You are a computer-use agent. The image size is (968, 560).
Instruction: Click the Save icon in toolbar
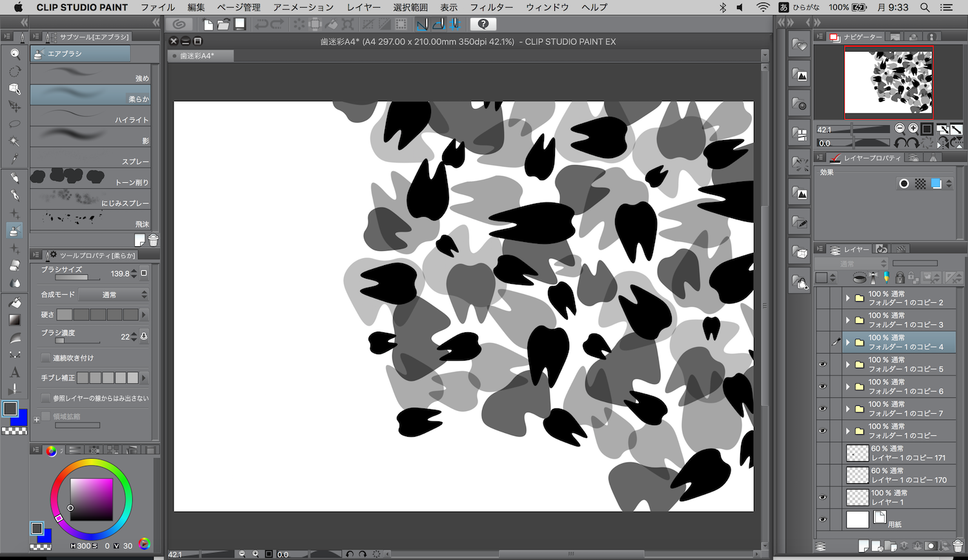point(239,25)
